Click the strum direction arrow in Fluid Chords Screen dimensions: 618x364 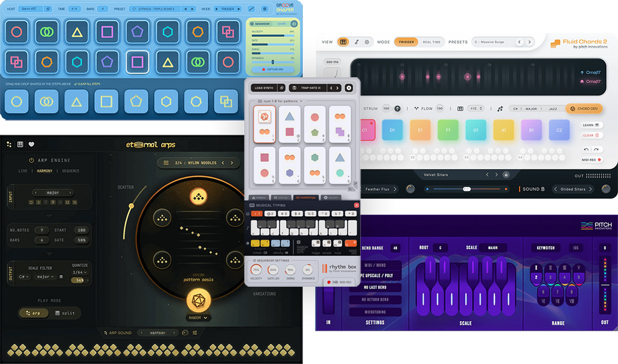[397, 109]
